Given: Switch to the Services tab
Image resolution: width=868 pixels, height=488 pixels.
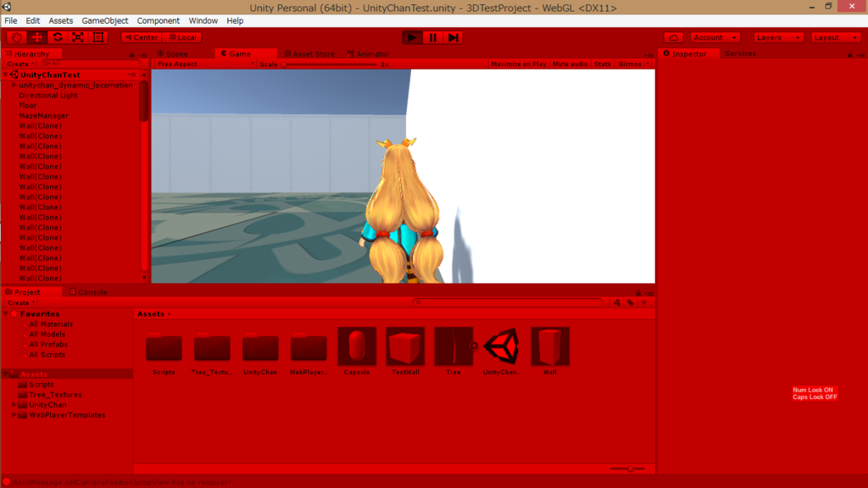Looking at the screenshot, I should tap(741, 53).
